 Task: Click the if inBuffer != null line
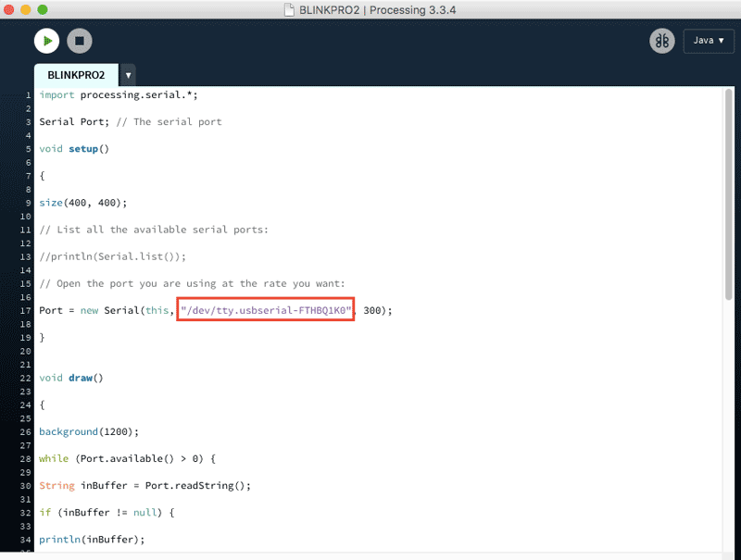click(x=107, y=512)
